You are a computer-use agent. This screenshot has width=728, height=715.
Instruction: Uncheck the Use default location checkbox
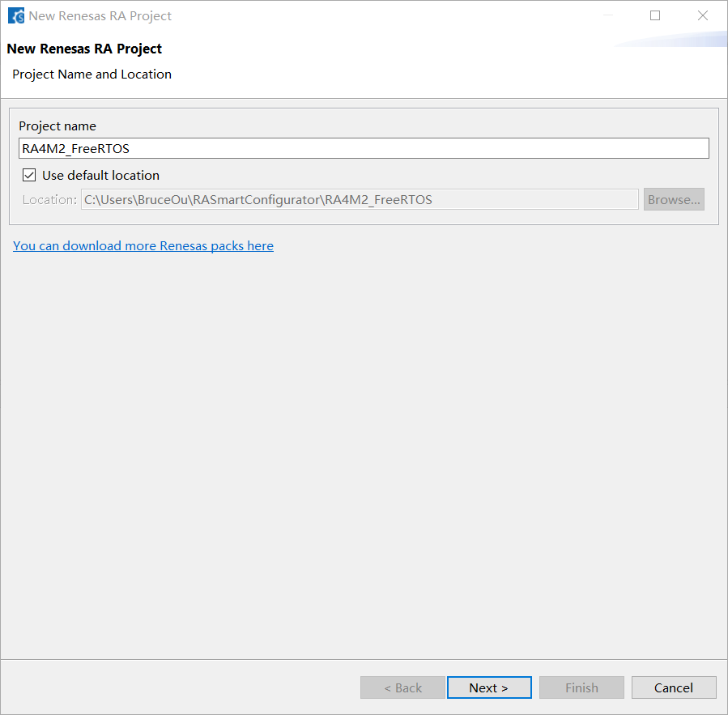pos(29,175)
